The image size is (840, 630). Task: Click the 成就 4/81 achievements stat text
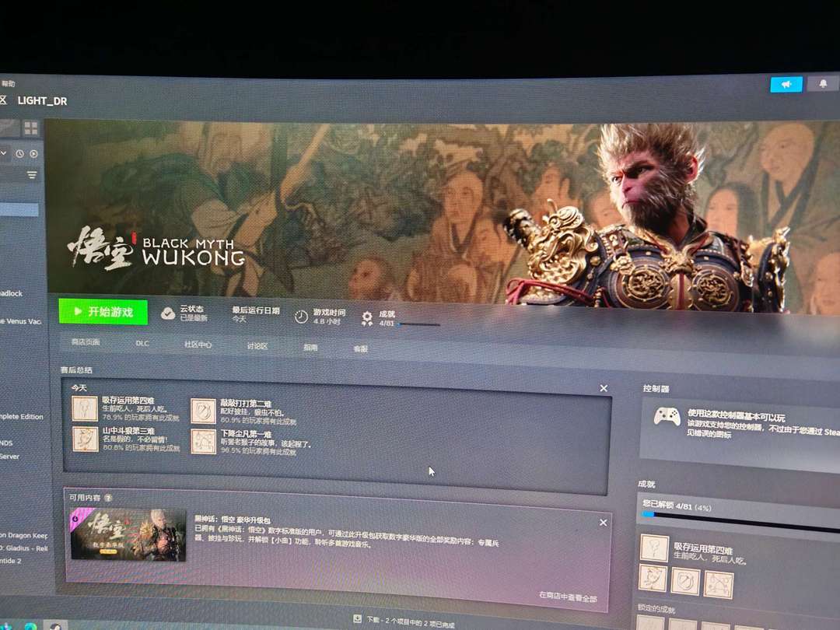click(x=387, y=318)
